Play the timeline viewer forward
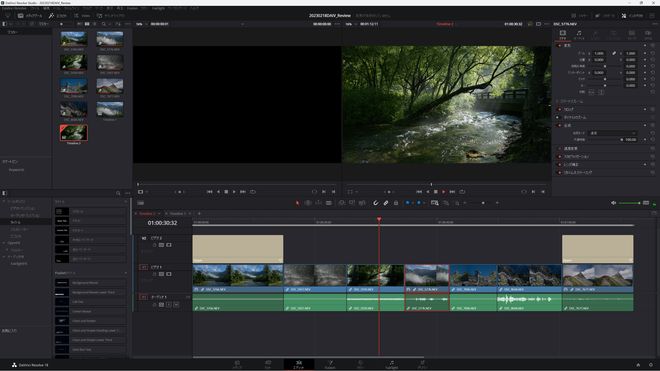660x371 pixels. click(444, 192)
